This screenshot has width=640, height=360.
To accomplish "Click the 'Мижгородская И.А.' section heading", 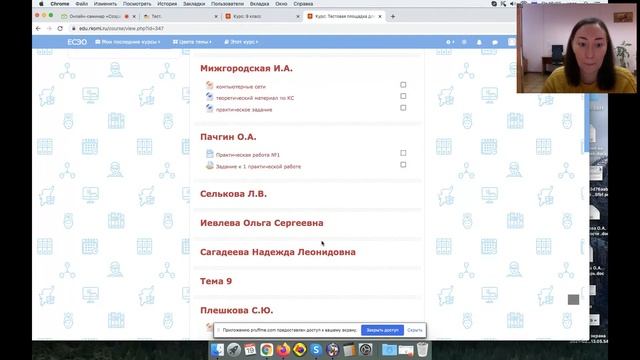I will click(246, 68).
